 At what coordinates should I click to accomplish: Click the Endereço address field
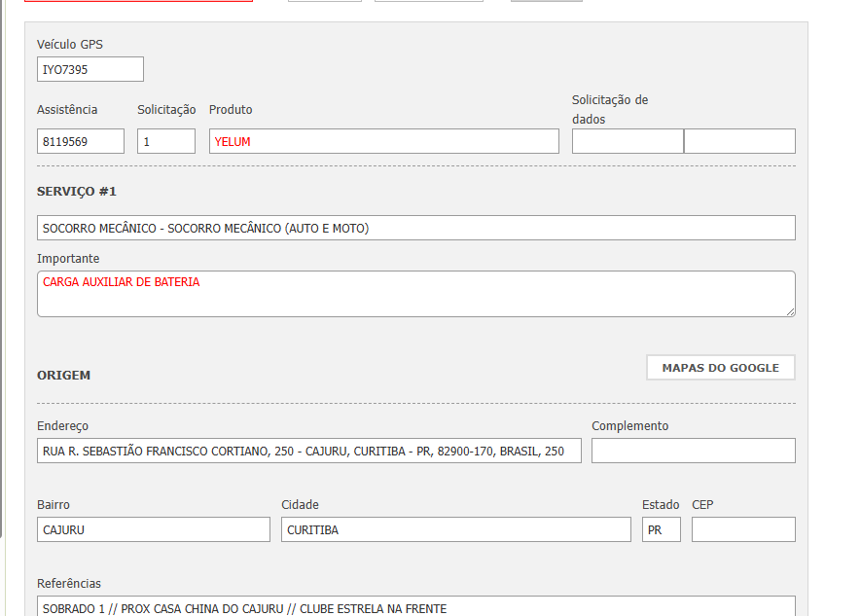(x=308, y=451)
